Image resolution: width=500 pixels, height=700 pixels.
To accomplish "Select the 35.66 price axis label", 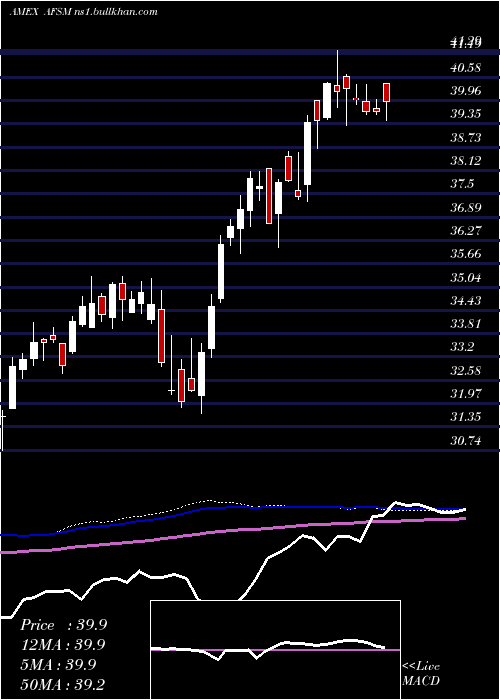I will (x=466, y=254).
